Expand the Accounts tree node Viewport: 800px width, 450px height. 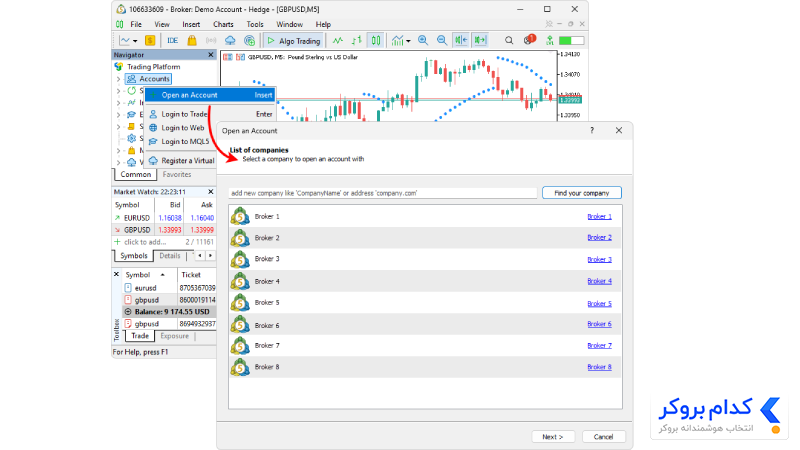pyautogui.click(x=118, y=79)
